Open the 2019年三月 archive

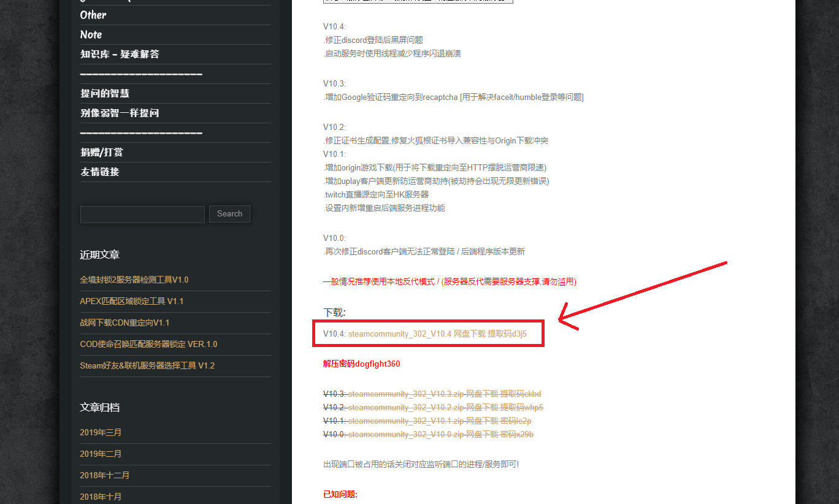click(101, 432)
